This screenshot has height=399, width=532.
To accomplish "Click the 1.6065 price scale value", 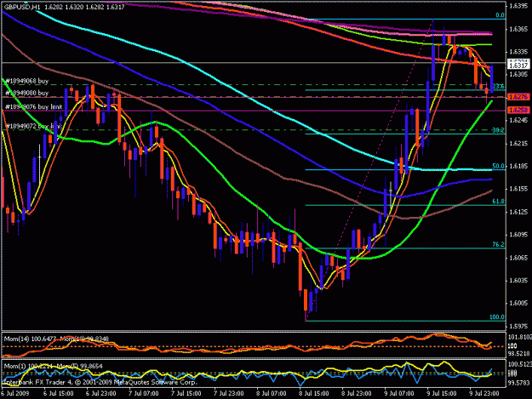I will (x=518, y=258).
